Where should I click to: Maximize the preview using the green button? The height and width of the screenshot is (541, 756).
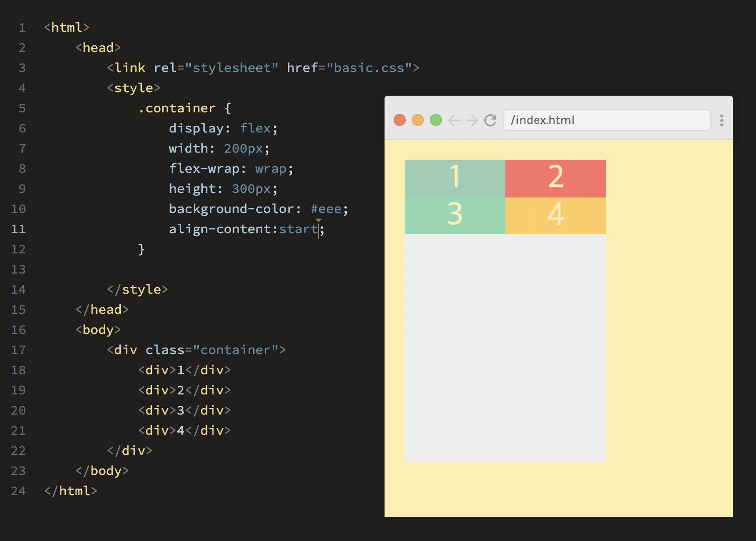(x=436, y=120)
